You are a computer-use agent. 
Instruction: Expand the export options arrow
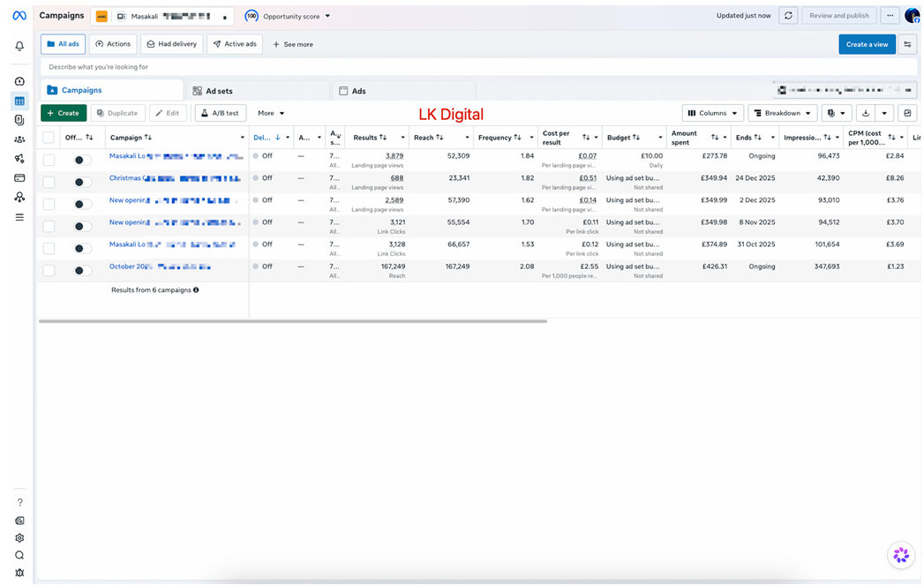tap(884, 113)
